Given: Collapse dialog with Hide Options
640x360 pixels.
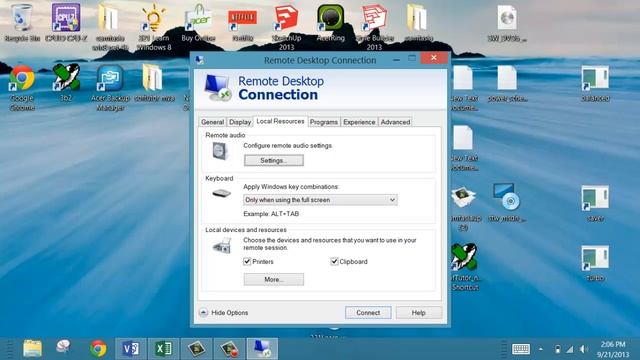Looking at the screenshot, I should pos(224,312).
